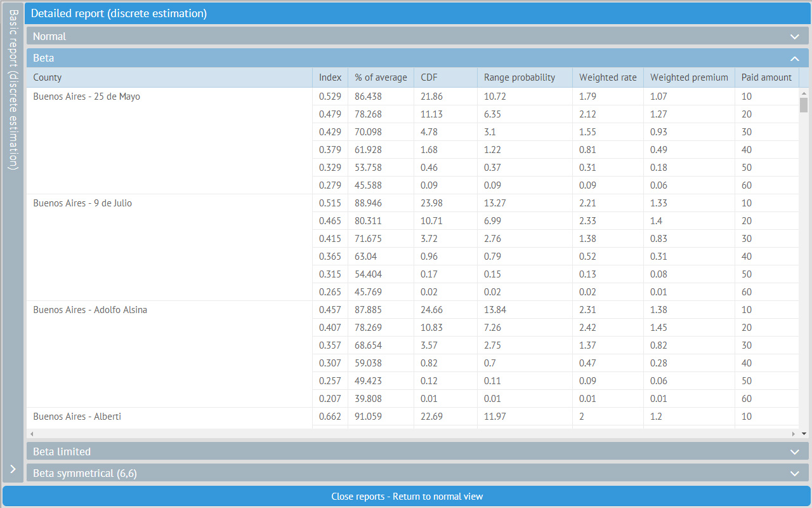This screenshot has width=812, height=508.
Task: Click the horizontal scrollbar left arrow
Action: tap(32, 434)
